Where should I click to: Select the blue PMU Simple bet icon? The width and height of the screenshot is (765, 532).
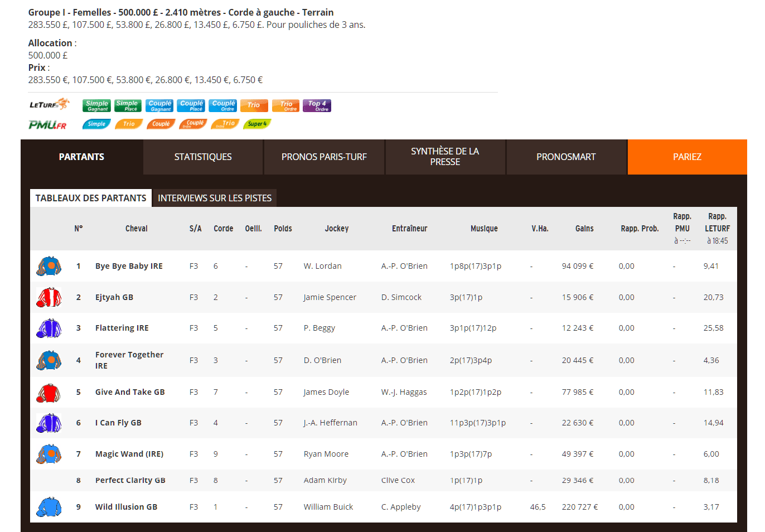click(96, 124)
